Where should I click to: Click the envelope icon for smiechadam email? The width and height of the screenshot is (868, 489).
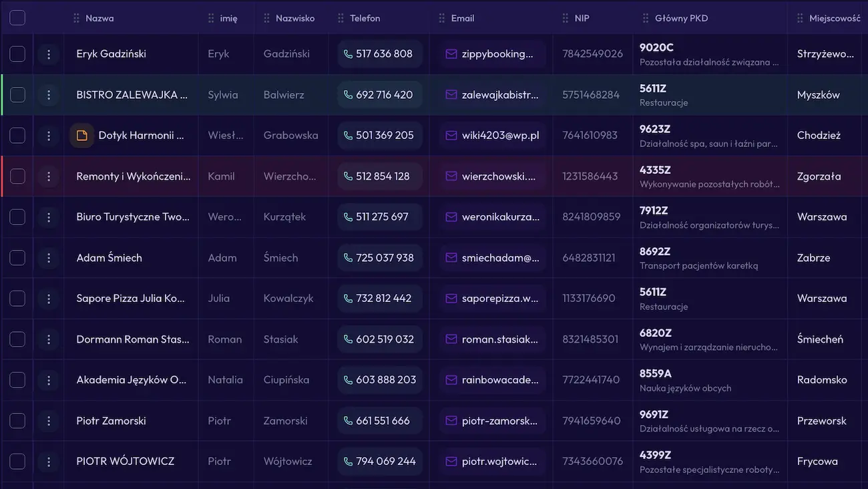451,258
